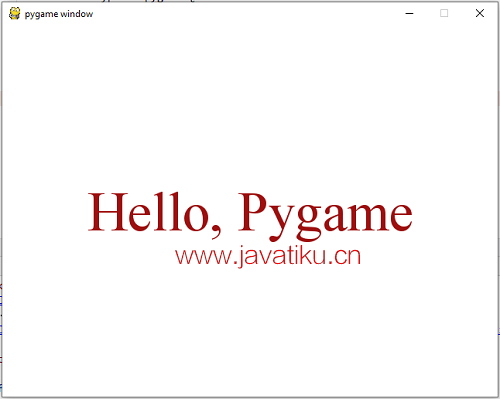Click the final 'e' of Pygame

[401, 218]
